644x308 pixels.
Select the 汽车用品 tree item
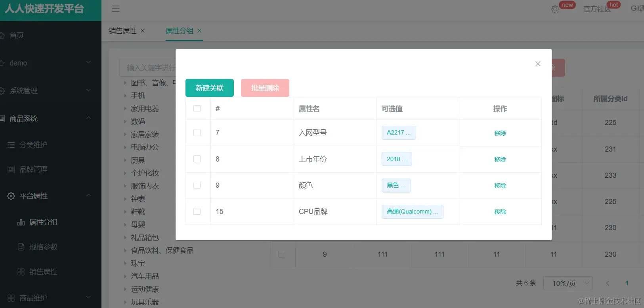tap(145, 276)
